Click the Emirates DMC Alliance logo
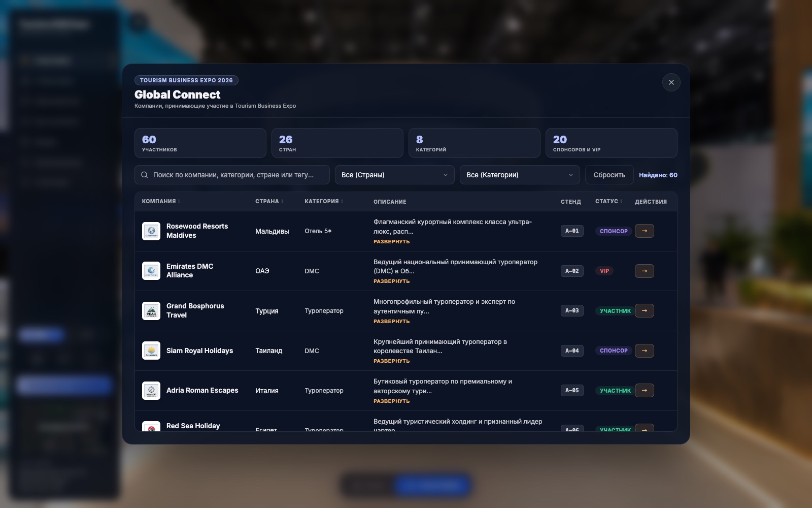This screenshot has height=508, width=812. click(151, 271)
